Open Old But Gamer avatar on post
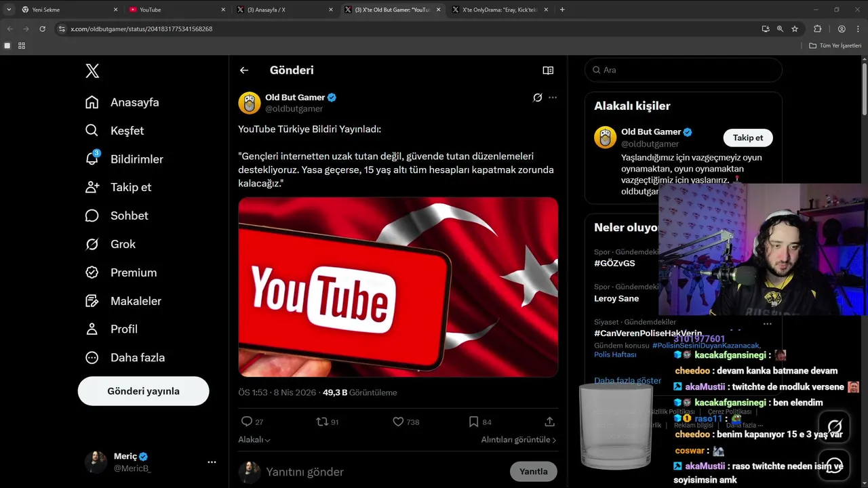The height and width of the screenshot is (488, 868). click(x=250, y=103)
